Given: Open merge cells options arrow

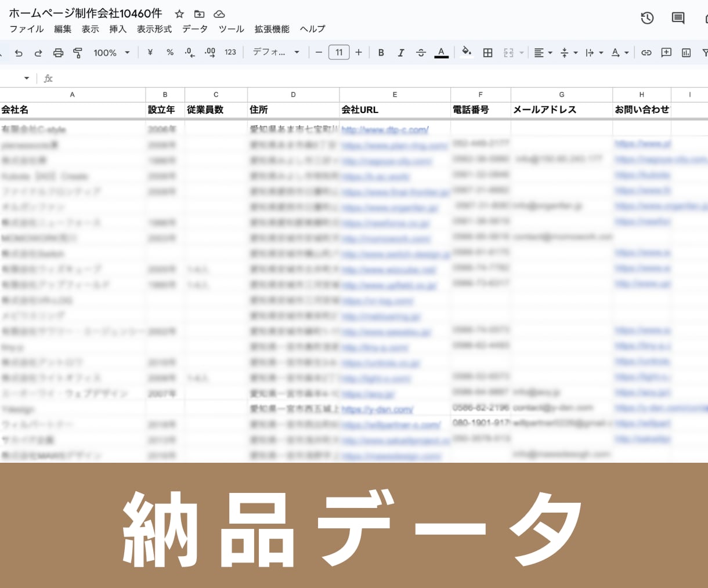Looking at the screenshot, I should (522, 53).
